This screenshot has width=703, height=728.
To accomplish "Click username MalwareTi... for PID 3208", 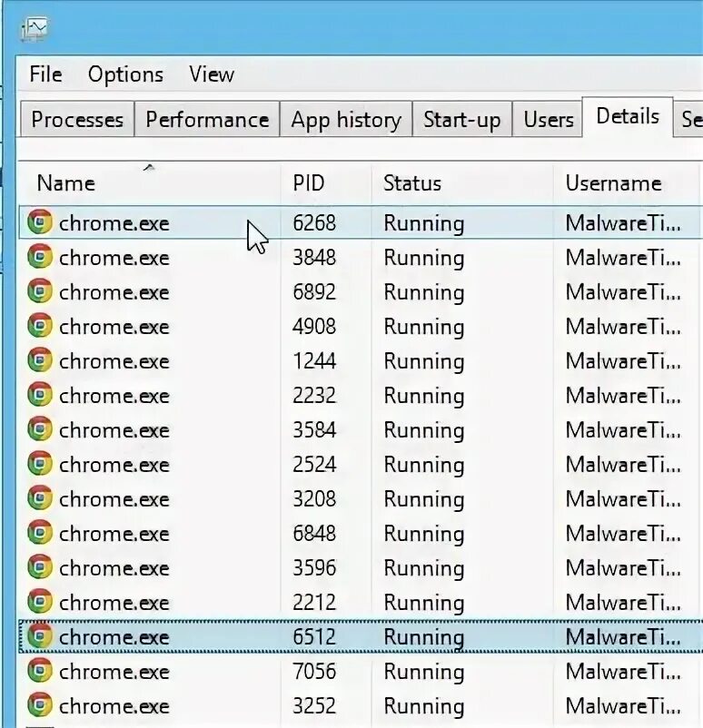I will pyautogui.click(x=623, y=498).
